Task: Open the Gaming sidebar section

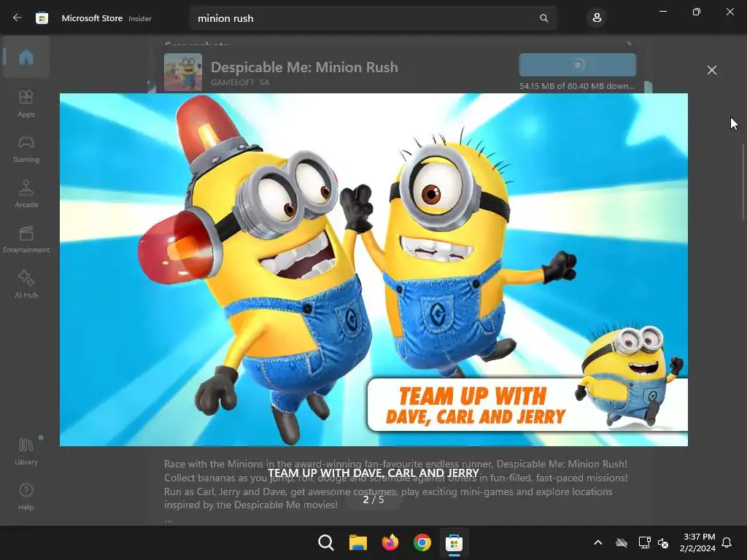Action: coord(26,149)
